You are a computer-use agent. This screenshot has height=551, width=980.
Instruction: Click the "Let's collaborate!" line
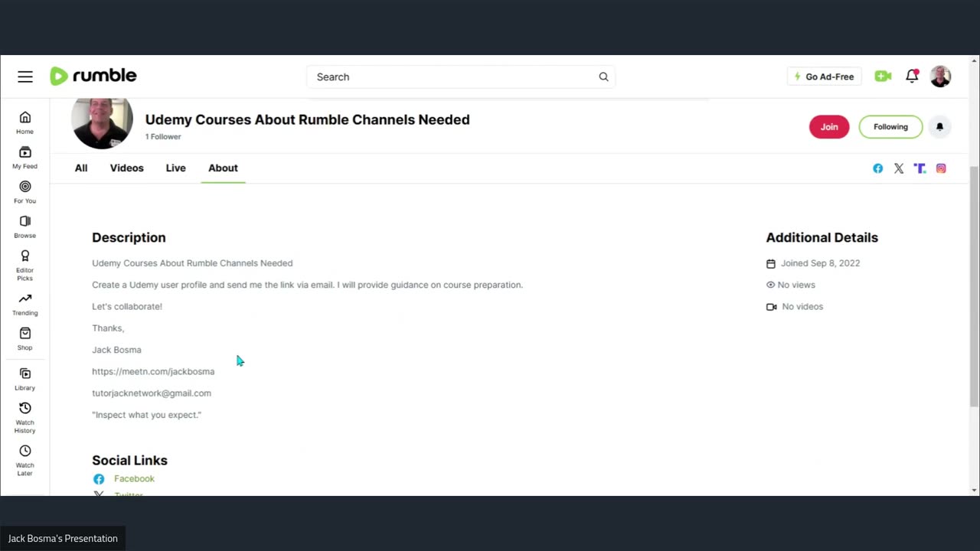point(127,306)
